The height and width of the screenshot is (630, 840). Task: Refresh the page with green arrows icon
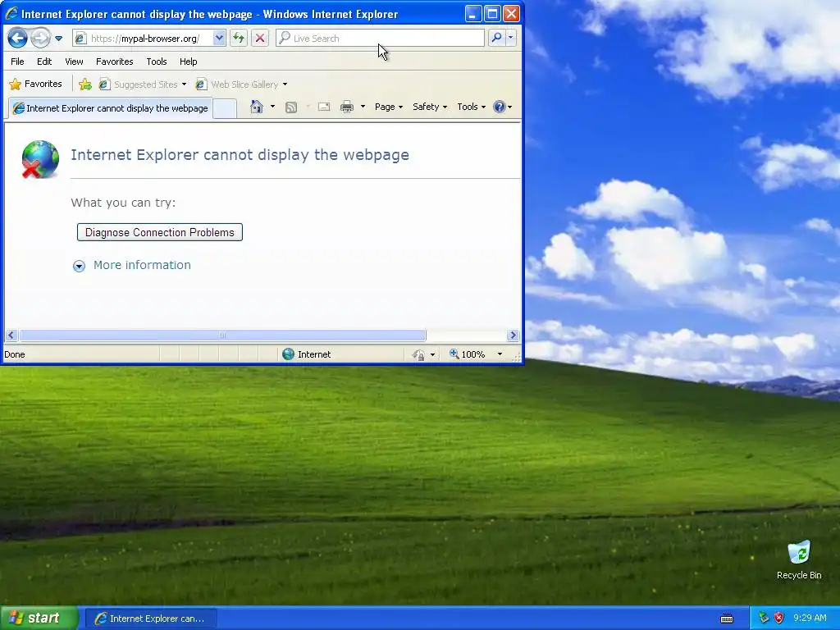pos(239,38)
